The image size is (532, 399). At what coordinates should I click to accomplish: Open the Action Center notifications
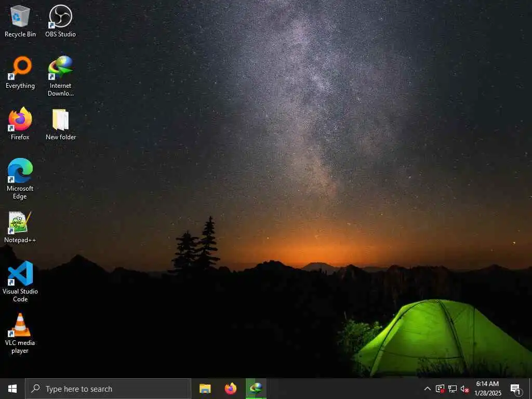[x=515, y=389]
